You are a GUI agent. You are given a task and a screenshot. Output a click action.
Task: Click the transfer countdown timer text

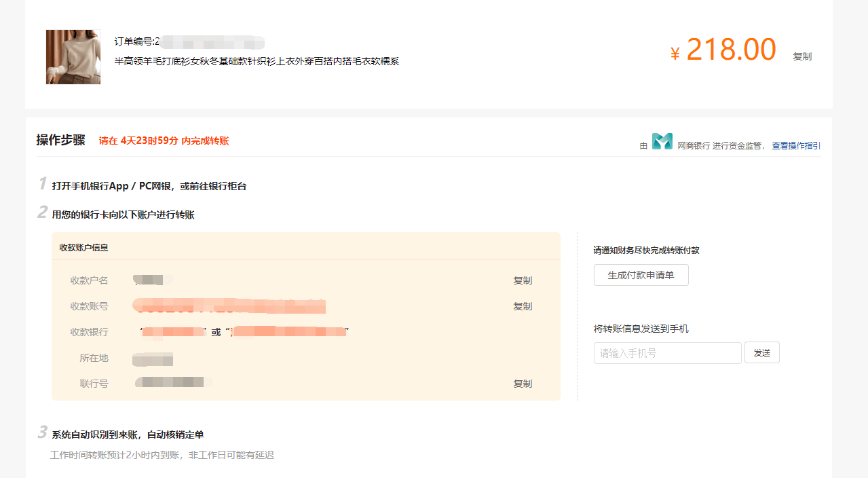164,141
